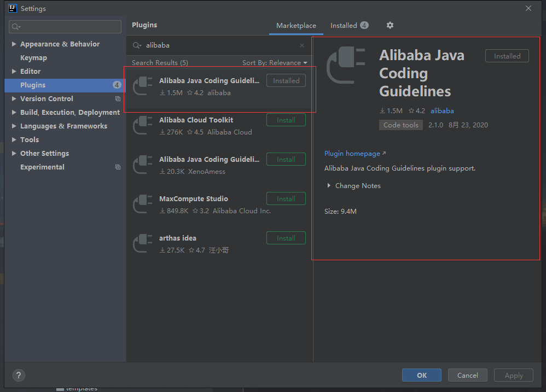The height and width of the screenshot is (392, 546).
Task: Open the Sort By: Relevance dropdown
Action: pos(275,63)
